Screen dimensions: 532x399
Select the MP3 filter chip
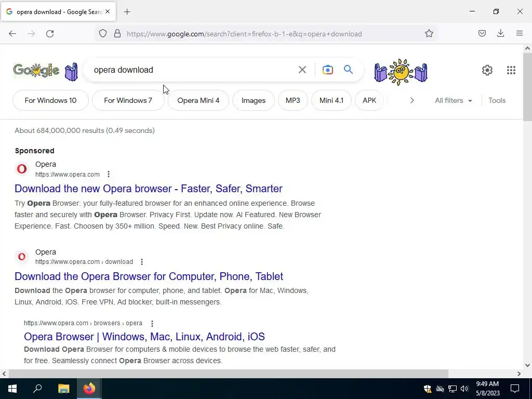[293, 100]
